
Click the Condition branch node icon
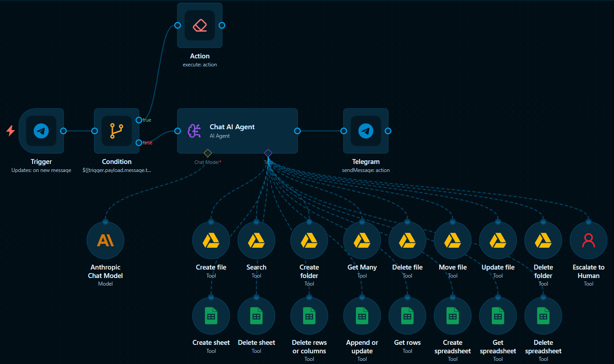(116, 131)
